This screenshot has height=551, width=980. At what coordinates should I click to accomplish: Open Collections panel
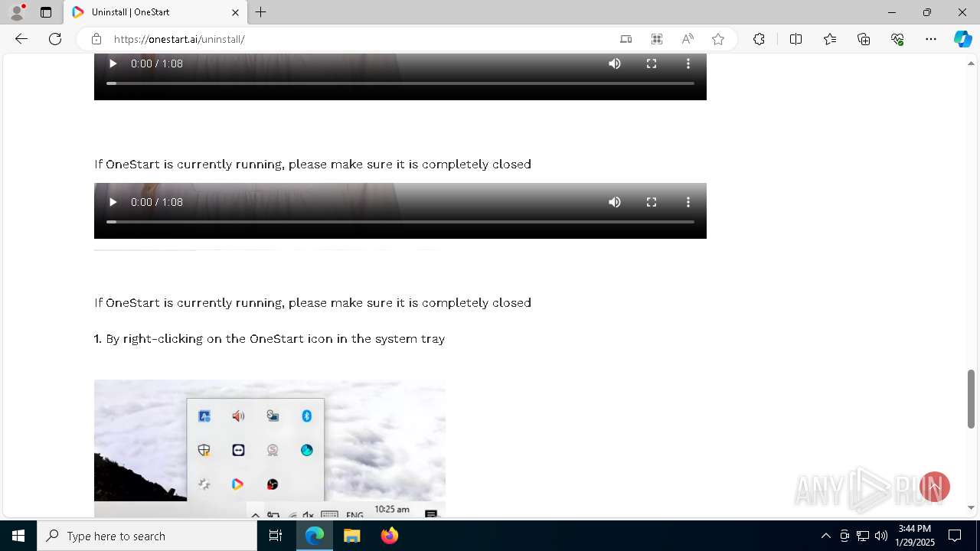pyautogui.click(x=864, y=39)
